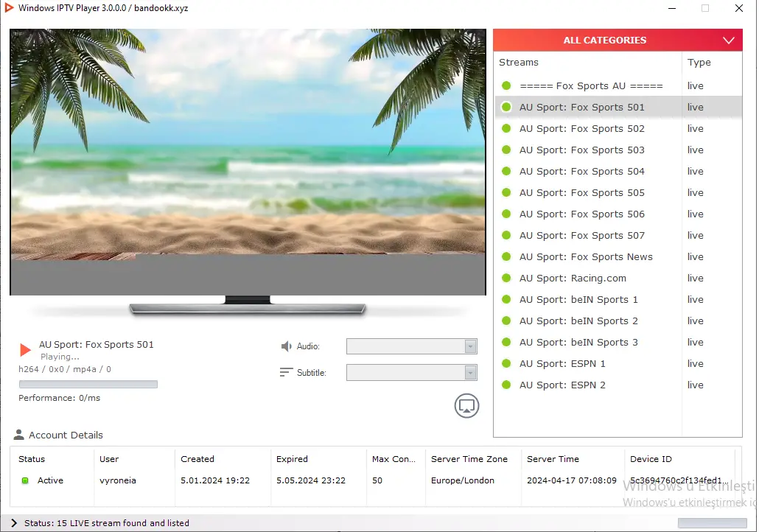Open the Audio track dropdown
Viewport: 759px width, 532px height.
click(412, 346)
